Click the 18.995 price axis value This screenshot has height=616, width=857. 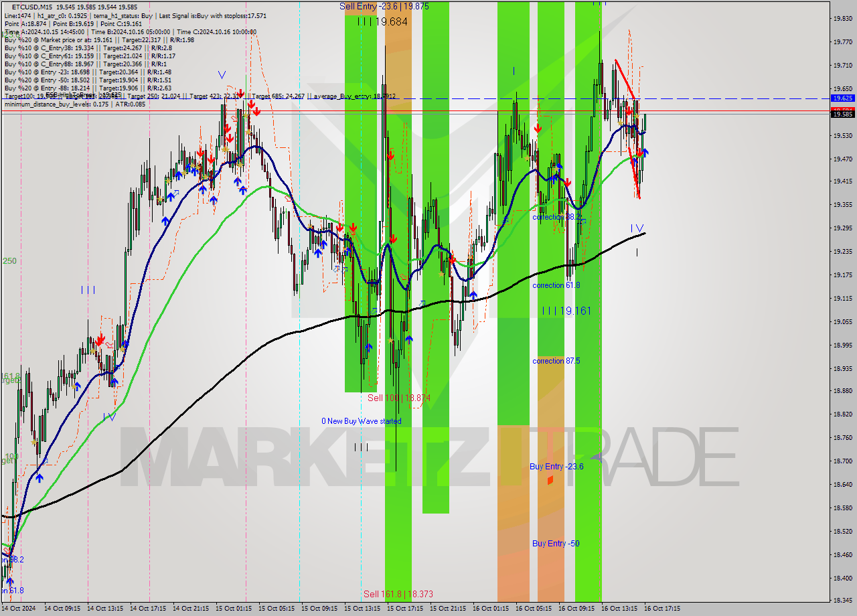click(842, 345)
